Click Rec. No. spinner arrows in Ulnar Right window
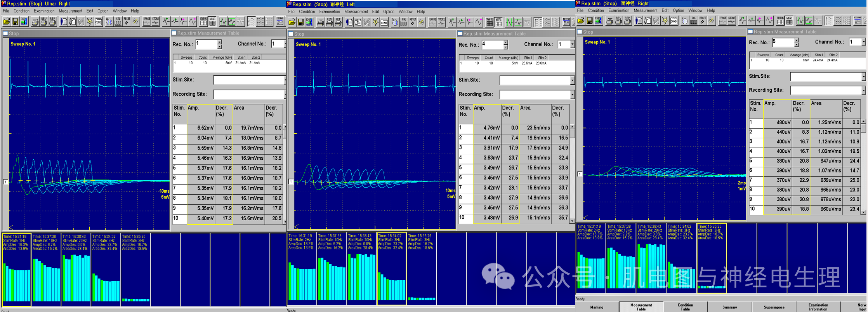 pos(219,44)
